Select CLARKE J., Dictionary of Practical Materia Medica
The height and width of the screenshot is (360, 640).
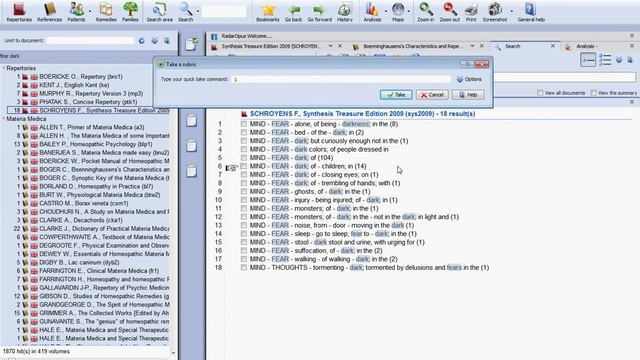tap(104, 229)
